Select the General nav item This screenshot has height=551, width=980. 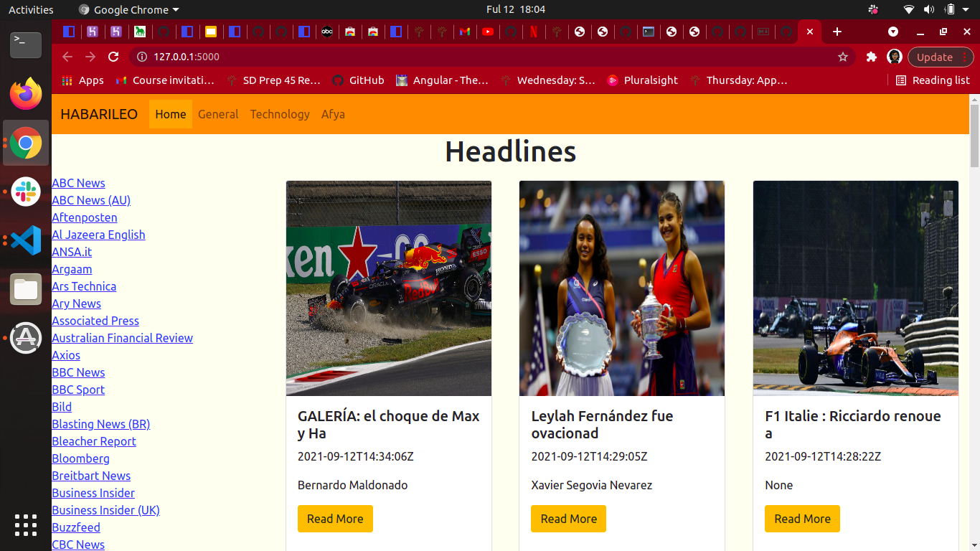(x=218, y=114)
